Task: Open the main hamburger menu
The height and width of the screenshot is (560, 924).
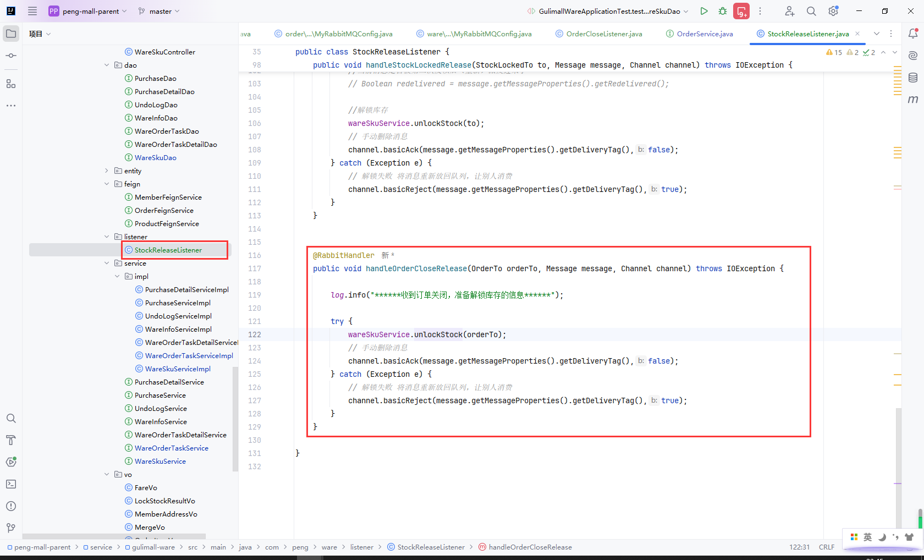Action: click(x=32, y=11)
